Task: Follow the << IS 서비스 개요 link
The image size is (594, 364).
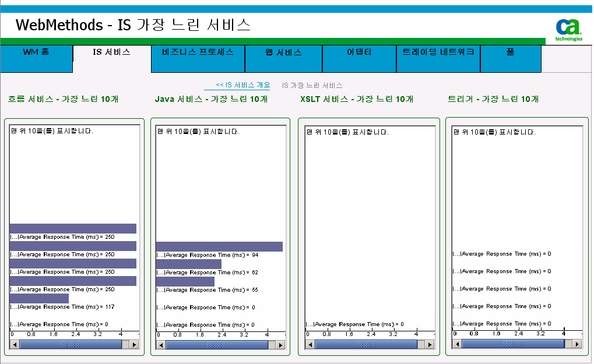Action: click(x=243, y=85)
